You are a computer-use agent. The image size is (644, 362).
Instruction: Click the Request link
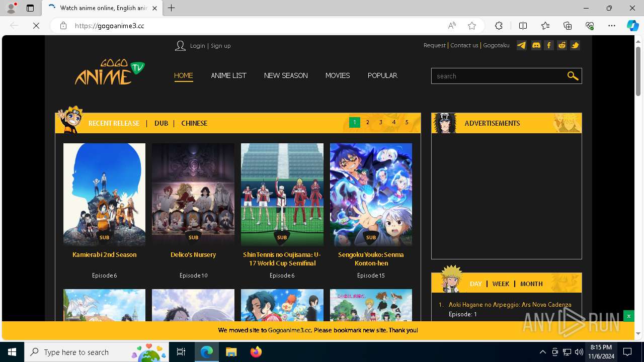[435, 45]
